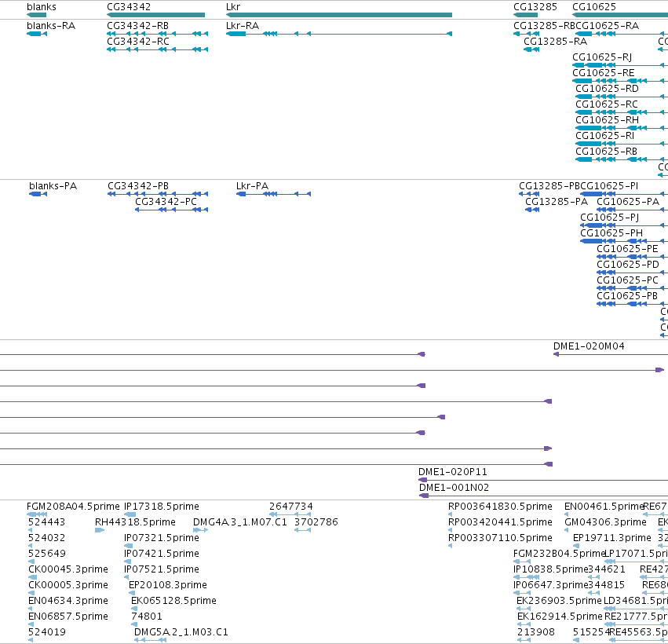Click the Lkr-PA protein label
The height and width of the screenshot is (644, 668).
tap(252, 186)
